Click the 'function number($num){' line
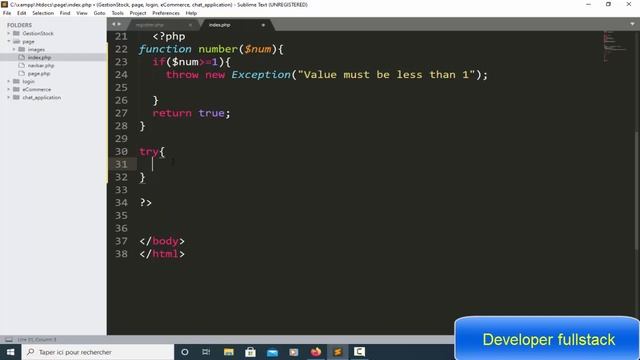Image resolution: width=640 pixels, height=360 pixels. click(211, 49)
